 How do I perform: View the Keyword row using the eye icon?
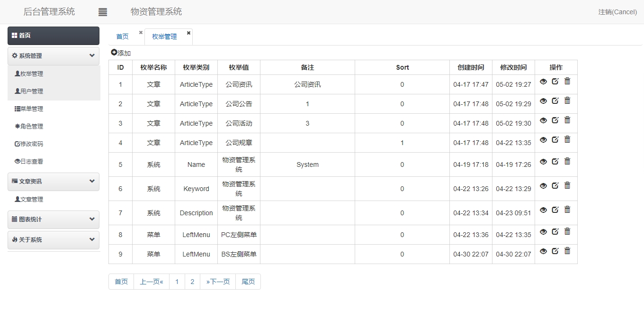543,185
